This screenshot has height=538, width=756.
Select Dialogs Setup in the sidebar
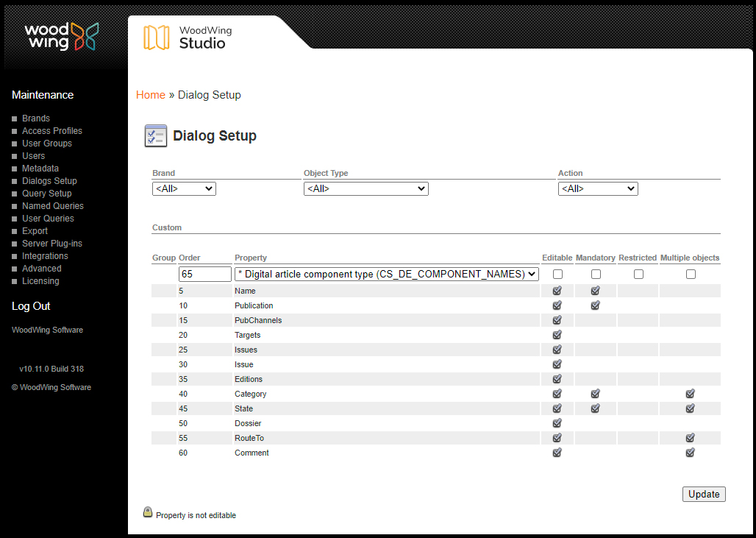click(49, 181)
